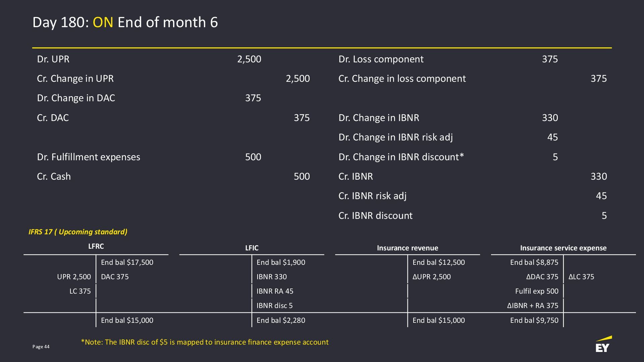Click the yellow footnote about IBNR disc
The width and height of the screenshot is (644, 362).
pos(205,342)
